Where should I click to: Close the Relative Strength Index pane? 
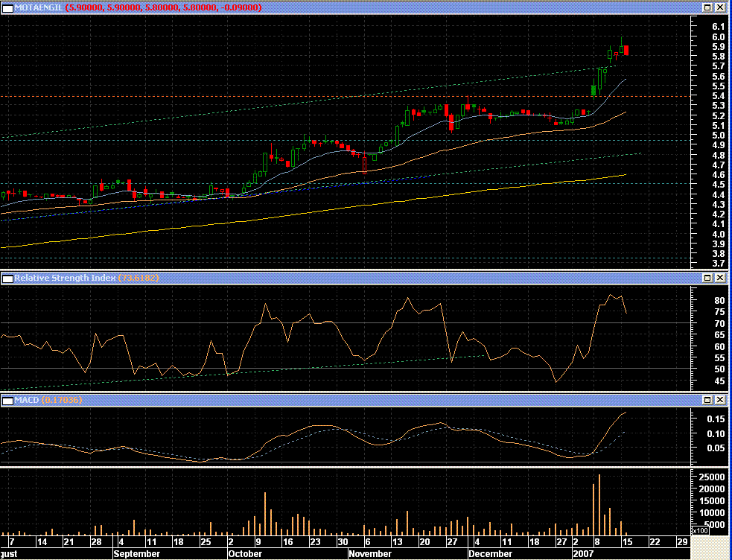(720, 278)
